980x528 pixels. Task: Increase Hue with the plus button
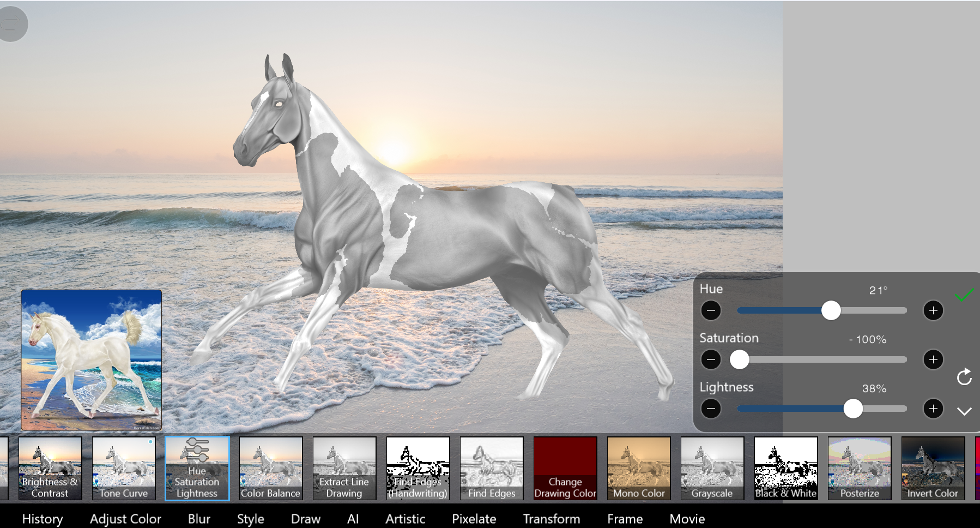[933, 311]
